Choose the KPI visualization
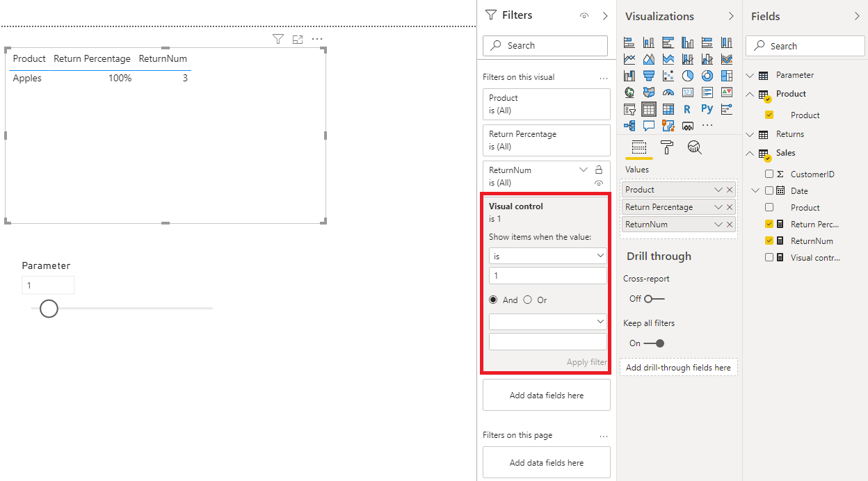This screenshot has height=481, width=868. [x=727, y=92]
